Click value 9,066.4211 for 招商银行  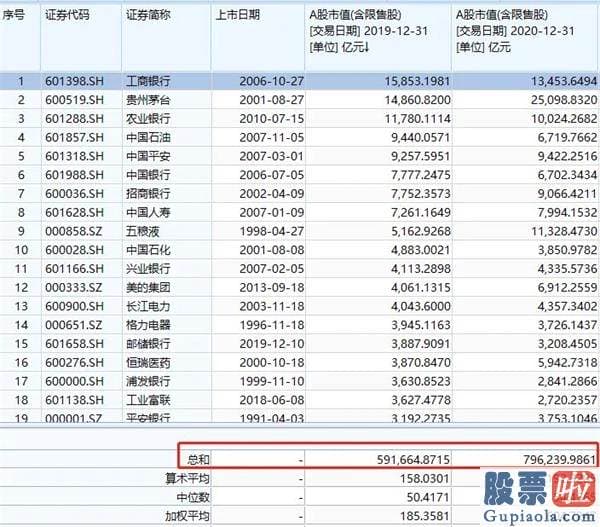[x=567, y=194]
